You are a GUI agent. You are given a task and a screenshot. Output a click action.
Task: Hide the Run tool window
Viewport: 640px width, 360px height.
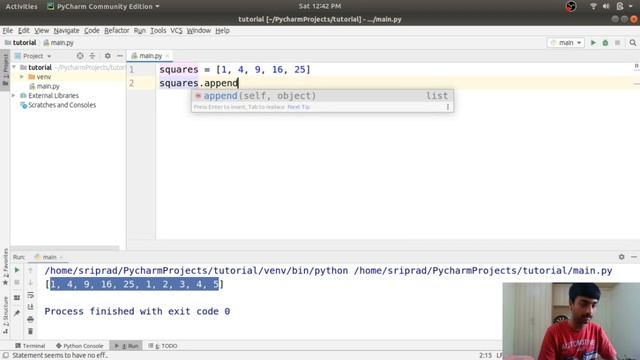point(634,257)
